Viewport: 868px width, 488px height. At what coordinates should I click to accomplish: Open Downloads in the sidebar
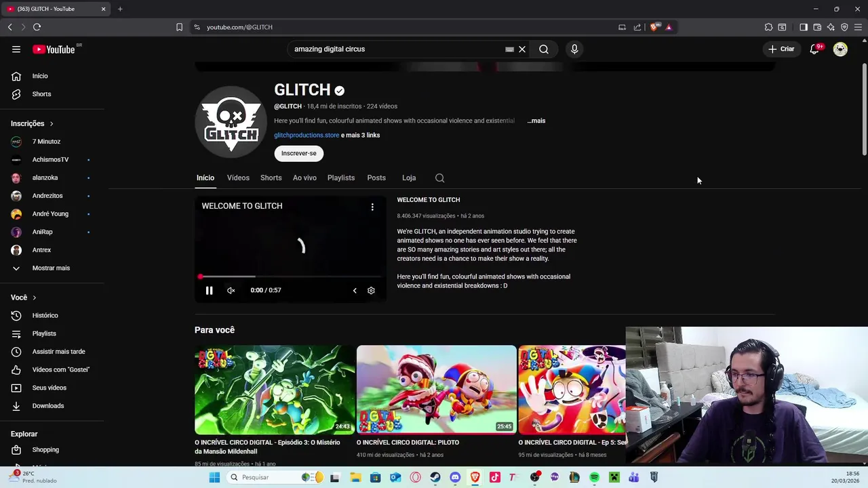point(52,406)
